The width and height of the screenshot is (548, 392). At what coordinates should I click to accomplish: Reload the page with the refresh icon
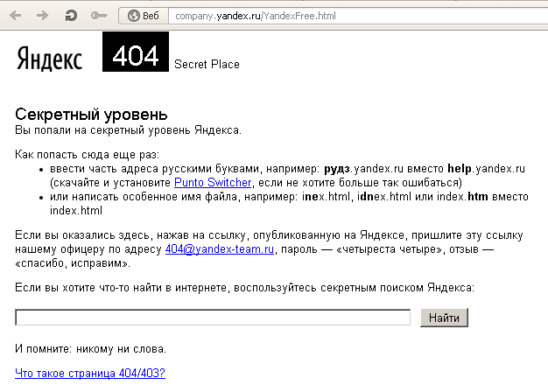(71, 16)
